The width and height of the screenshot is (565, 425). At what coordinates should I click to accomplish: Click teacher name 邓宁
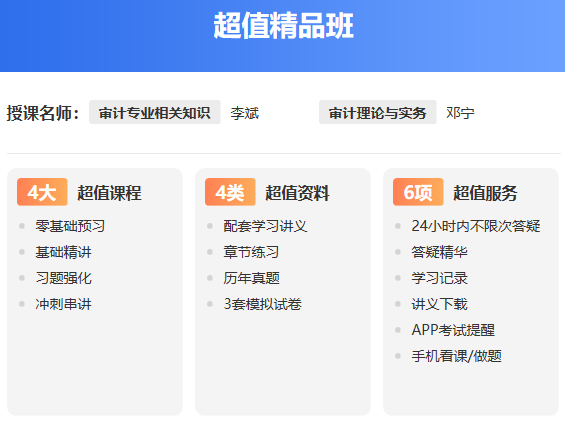(x=460, y=113)
